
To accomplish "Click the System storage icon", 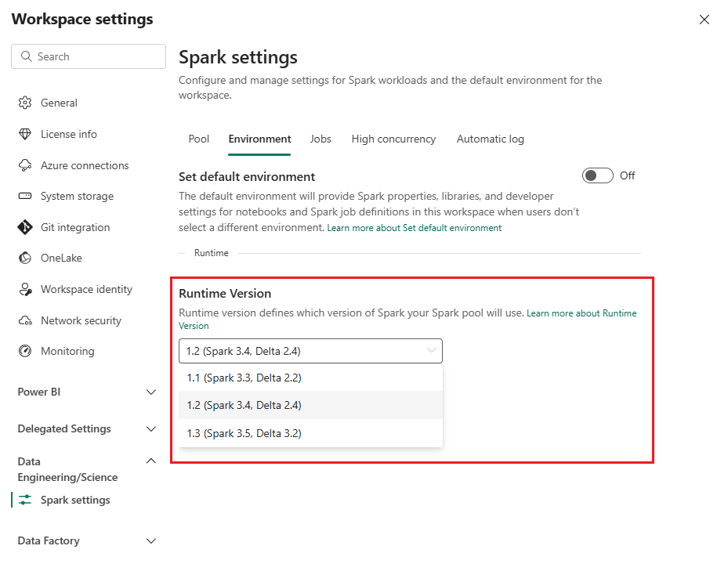I will (x=25, y=196).
